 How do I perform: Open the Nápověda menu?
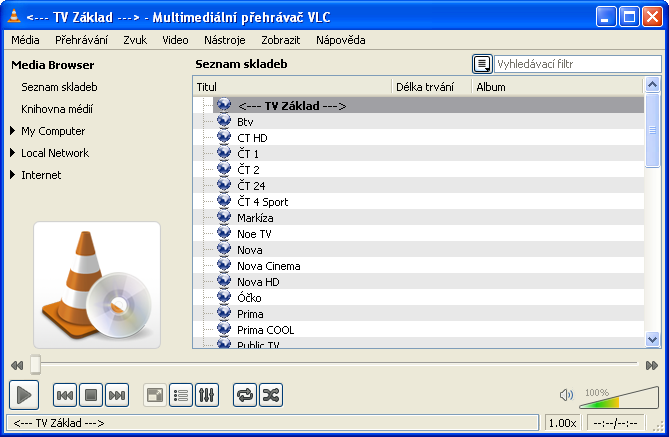(341, 40)
